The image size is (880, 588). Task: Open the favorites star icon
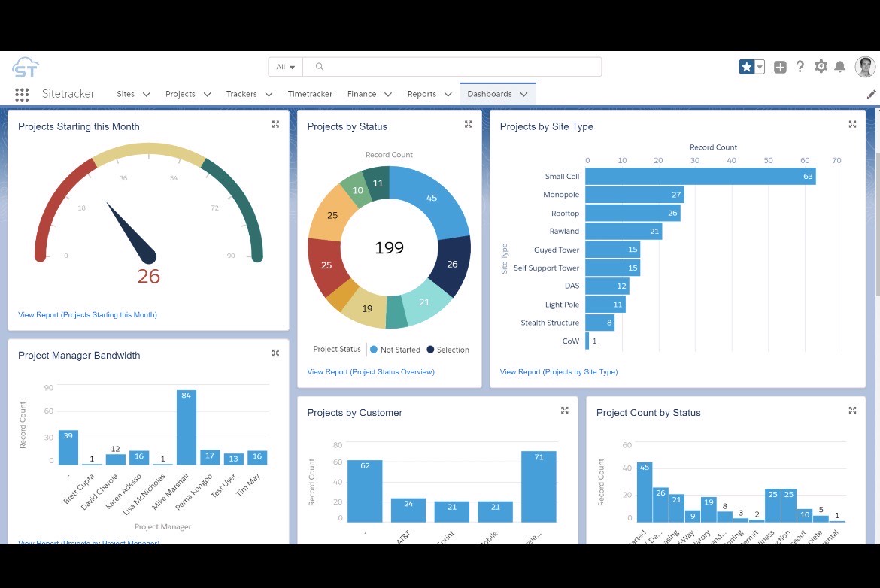pyautogui.click(x=747, y=67)
